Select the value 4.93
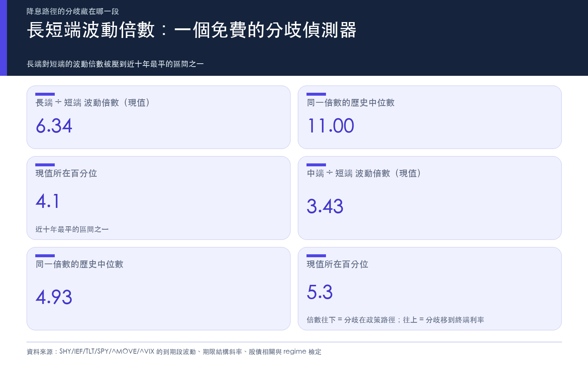The image size is (588, 368). tap(54, 297)
